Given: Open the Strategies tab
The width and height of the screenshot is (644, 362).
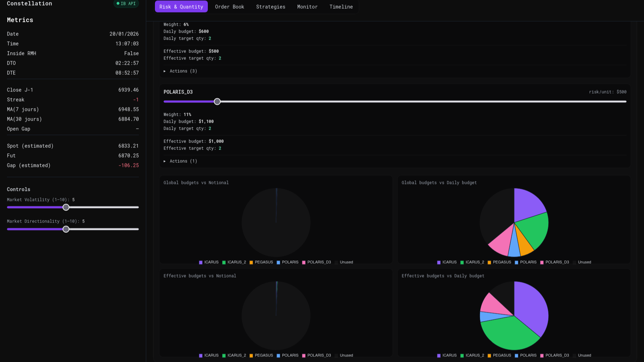Looking at the screenshot, I should (x=270, y=7).
